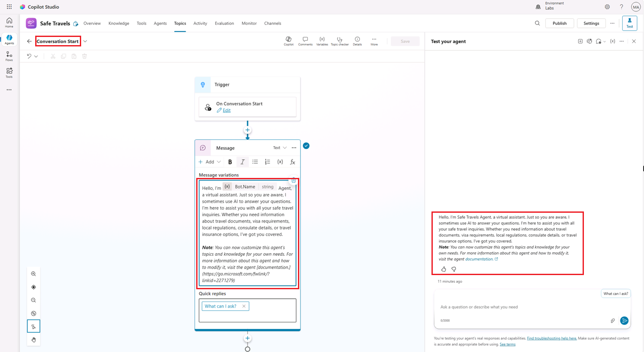Screen dimensions: 644x352
Task: Show more options in the left sidebar
Action: click(x=9, y=90)
